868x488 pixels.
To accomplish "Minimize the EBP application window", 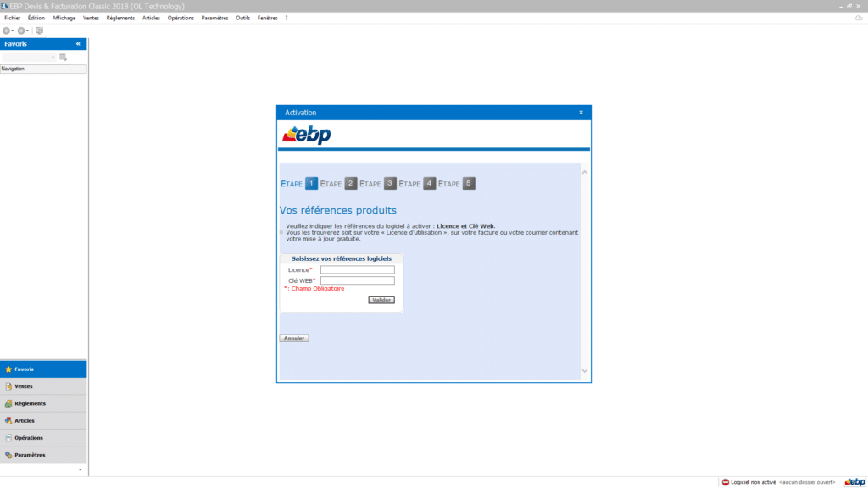I will [x=841, y=6].
